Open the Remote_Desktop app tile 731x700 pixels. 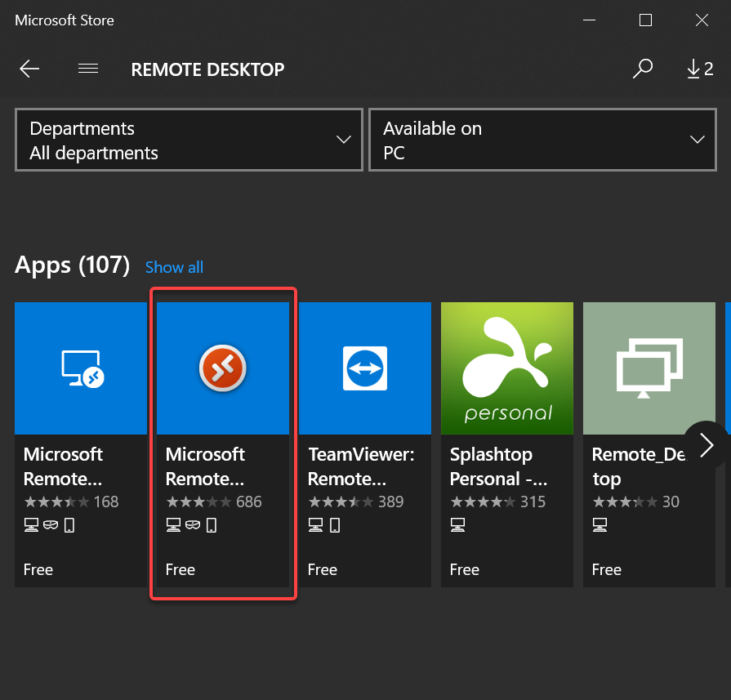649,368
